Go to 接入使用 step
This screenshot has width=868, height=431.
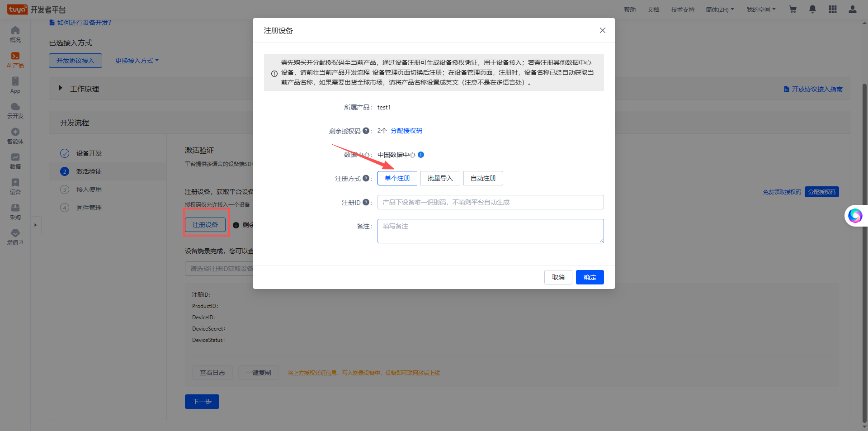89,189
